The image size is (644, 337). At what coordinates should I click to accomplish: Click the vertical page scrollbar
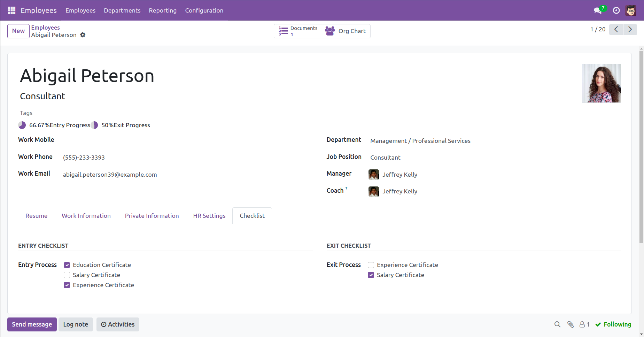(x=641, y=146)
